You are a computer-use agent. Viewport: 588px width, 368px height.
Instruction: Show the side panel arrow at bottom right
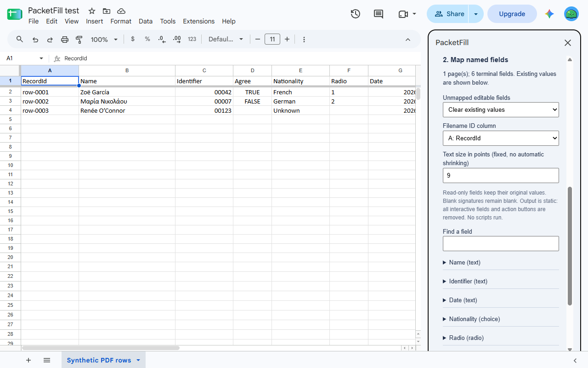tap(575, 360)
